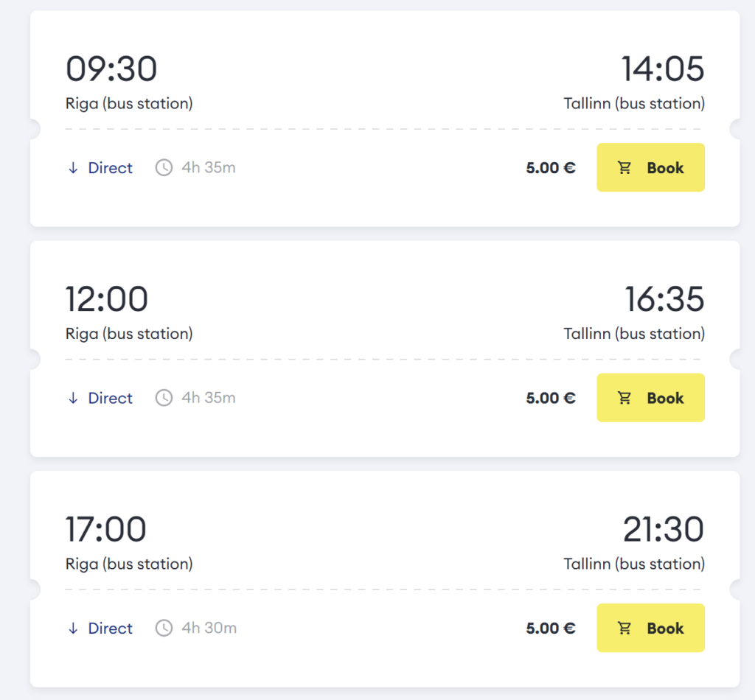The height and width of the screenshot is (700, 755).
Task: Click the 17:00 departure time
Action: click(106, 529)
